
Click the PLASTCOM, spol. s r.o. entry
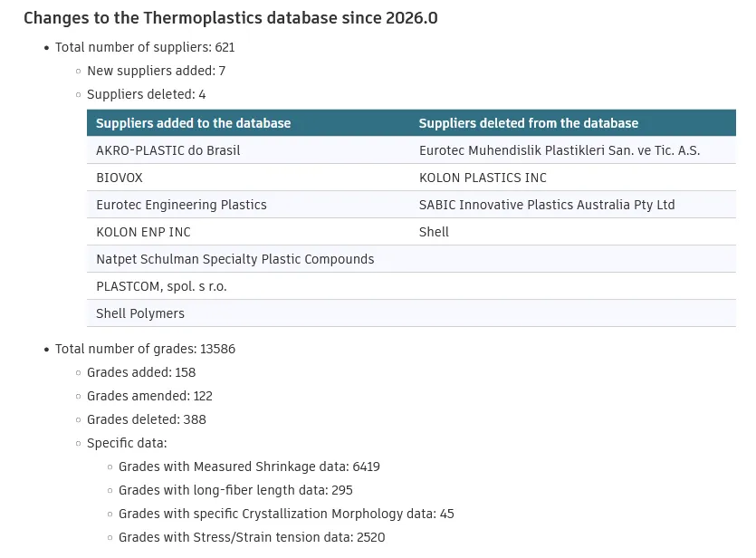click(161, 286)
